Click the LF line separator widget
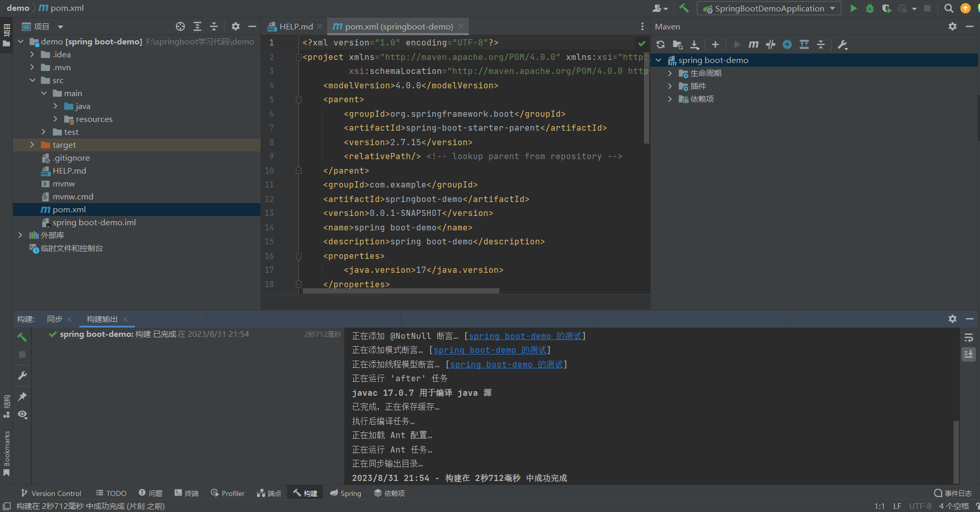The image size is (980, 512). (897, 506)
